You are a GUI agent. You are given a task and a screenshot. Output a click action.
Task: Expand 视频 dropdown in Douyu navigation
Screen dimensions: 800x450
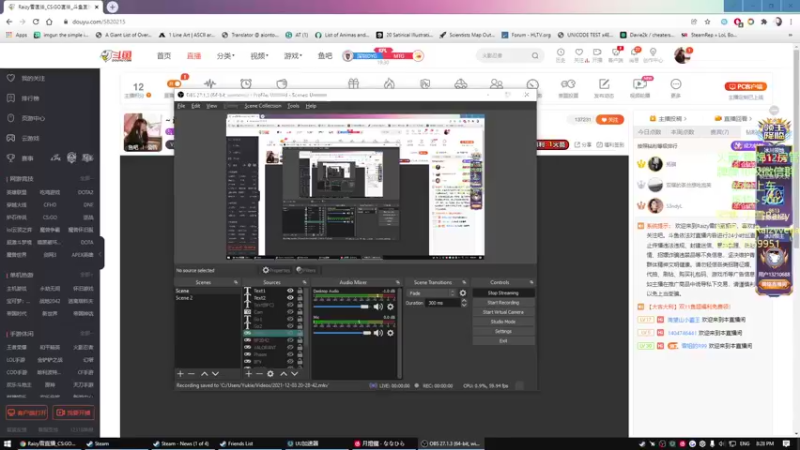point(259,56)
